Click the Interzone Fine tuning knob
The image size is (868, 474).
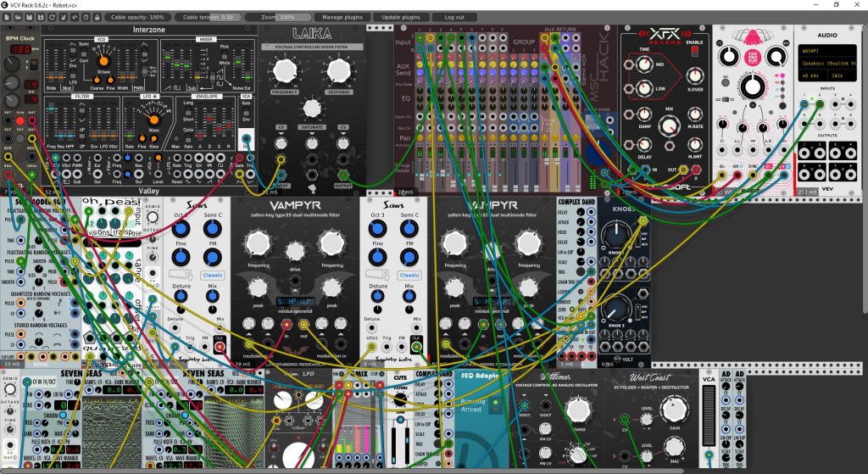click(111, 80)
